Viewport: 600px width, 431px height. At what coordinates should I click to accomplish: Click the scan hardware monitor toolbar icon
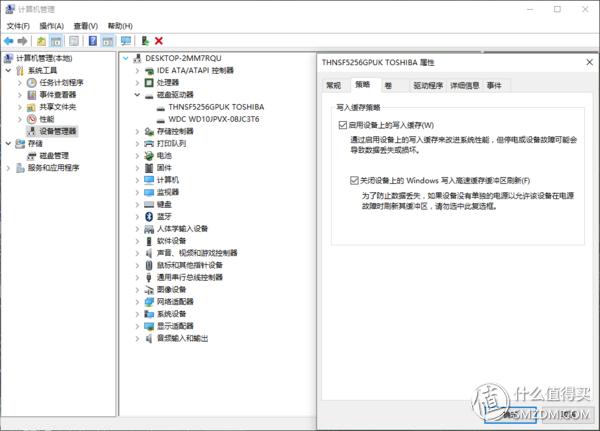coord(125,41)
